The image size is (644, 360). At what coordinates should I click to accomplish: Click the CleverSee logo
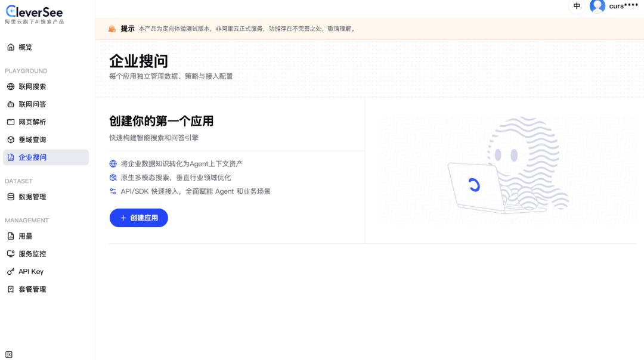click(34, 11)
